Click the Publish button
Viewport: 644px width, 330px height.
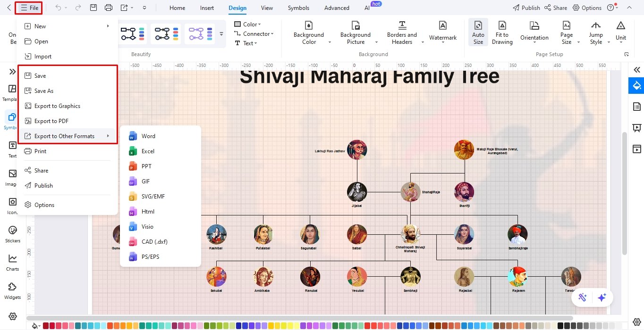click(x=526, y=8)
